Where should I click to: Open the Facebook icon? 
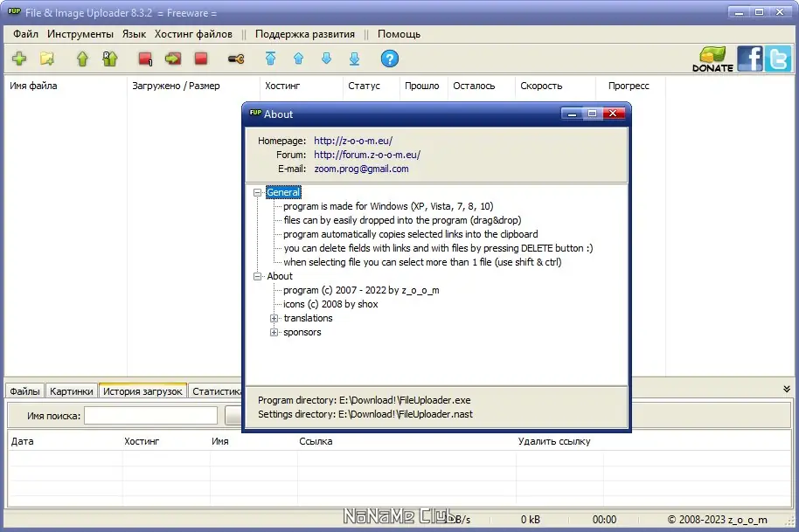[749, 58]
